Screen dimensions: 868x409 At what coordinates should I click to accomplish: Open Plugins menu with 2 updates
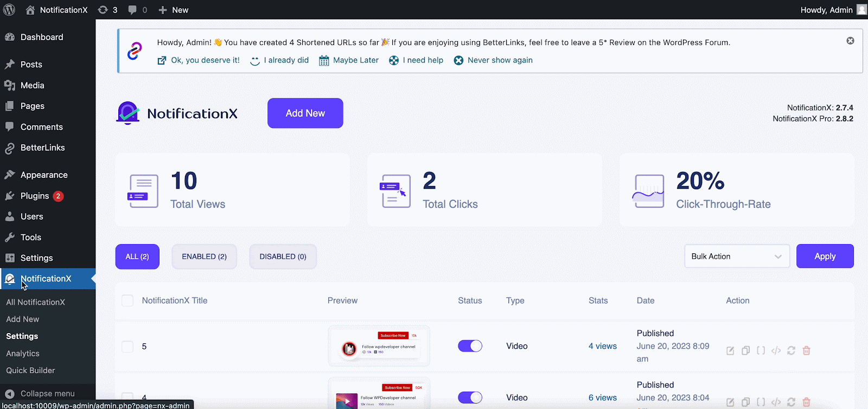(x=48, y=195)
